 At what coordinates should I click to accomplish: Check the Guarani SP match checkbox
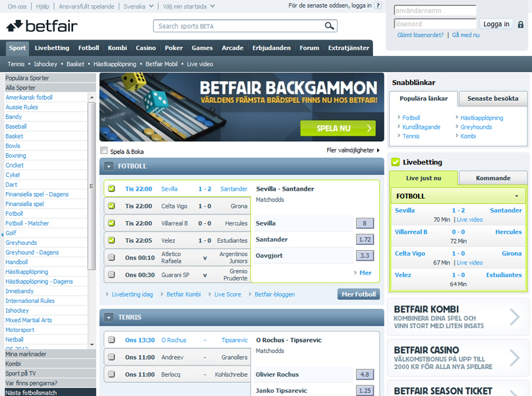tap(111, 275)
